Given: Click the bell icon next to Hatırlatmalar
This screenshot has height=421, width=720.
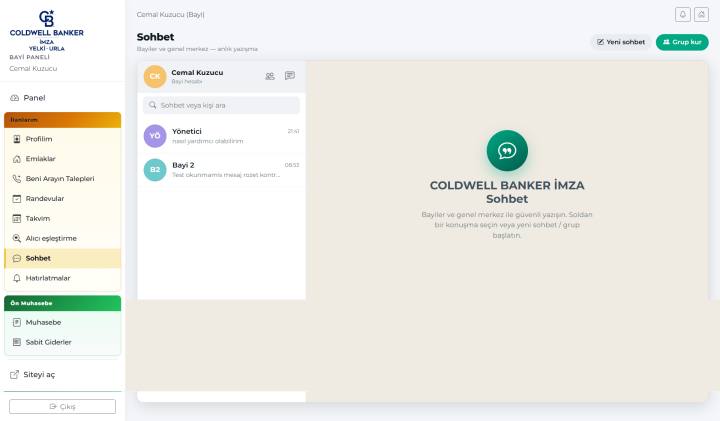Looking at the screenshot, I should [17, 278].
